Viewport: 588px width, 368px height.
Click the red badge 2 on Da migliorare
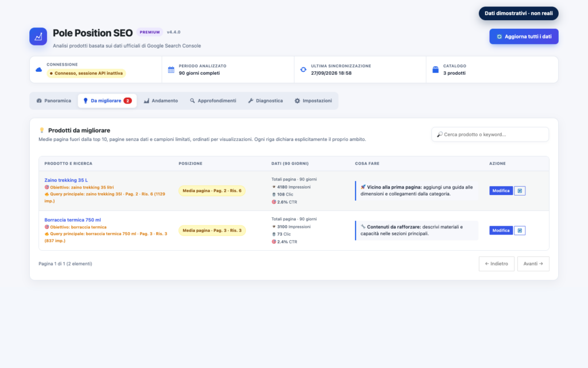(x=127, y=101)
